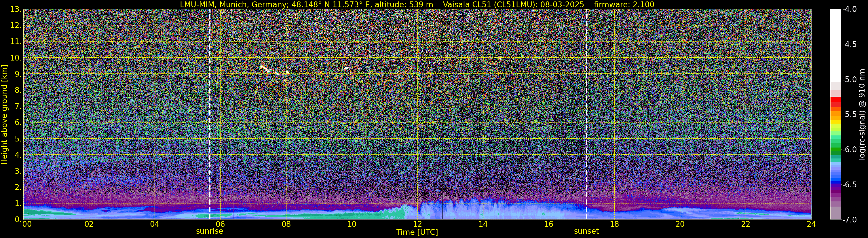Click the 'sunset' label below the axis
This screenshot has width=868, height=238.
coord(586,231)
